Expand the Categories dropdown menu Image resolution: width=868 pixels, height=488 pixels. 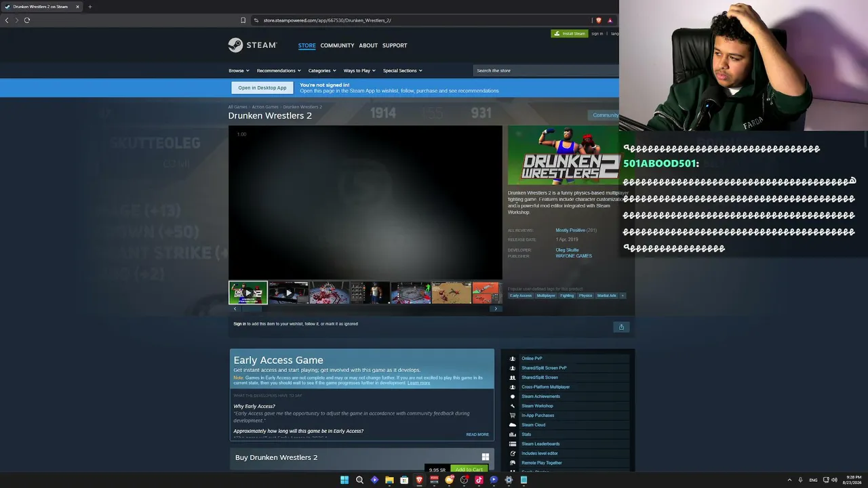point(322,70)
